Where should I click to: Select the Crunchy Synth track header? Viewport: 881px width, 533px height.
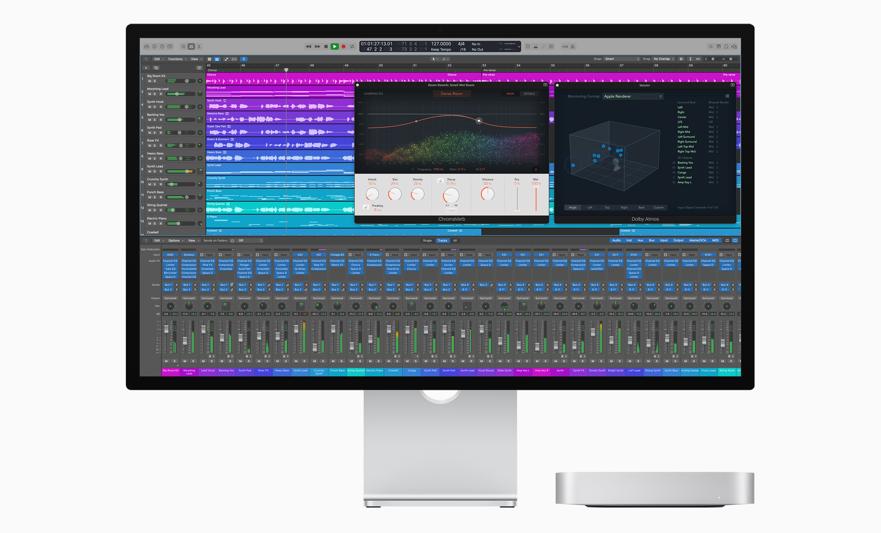171,182
